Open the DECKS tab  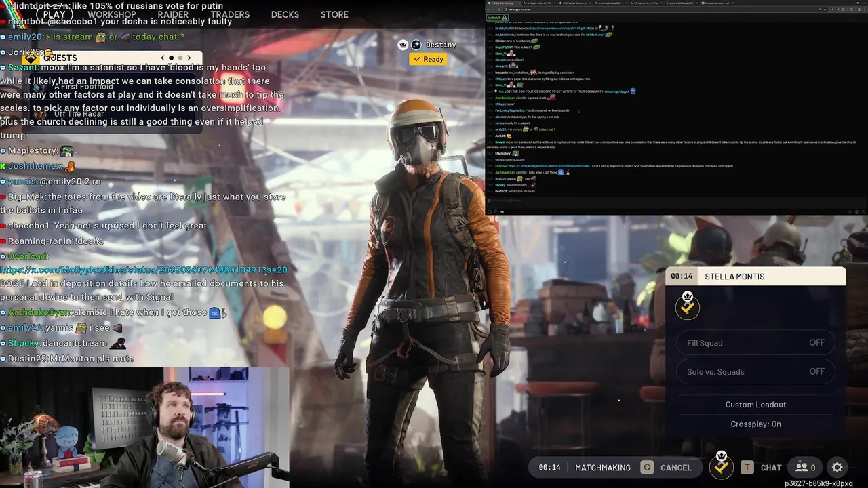(x=285, y=14)
